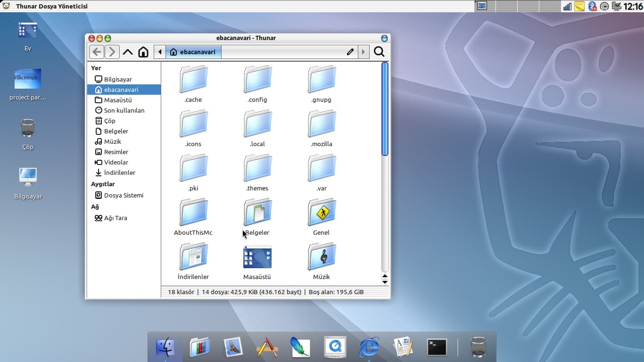This screenshot has width=644, height=362.
Task: Open search with the magnifying glass icon
Action: pos(379,52)
